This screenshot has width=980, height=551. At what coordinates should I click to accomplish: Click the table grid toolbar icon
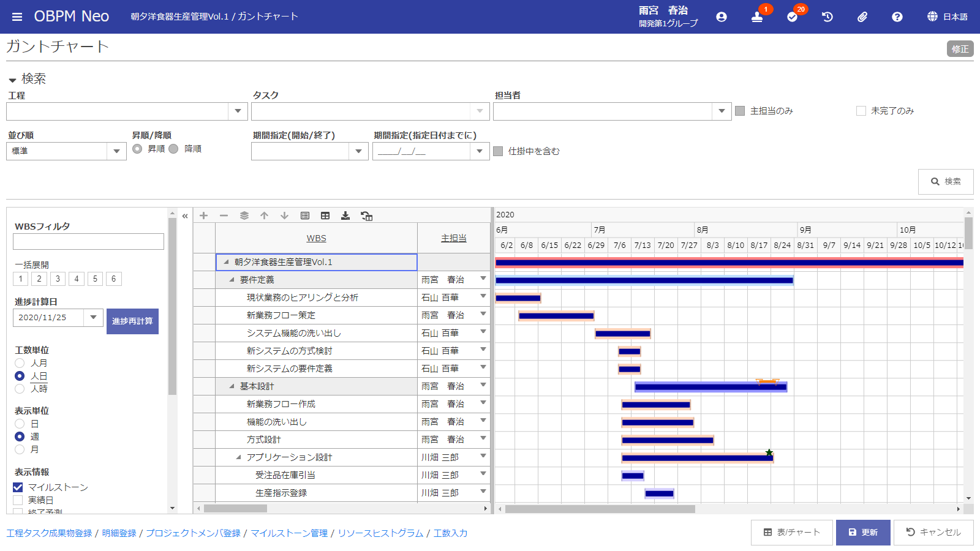tap(325, 216)
